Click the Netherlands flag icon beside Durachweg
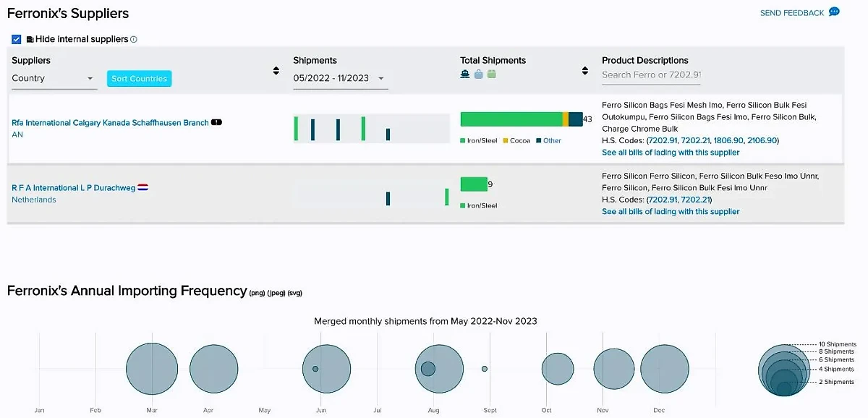 pos(143,188)
